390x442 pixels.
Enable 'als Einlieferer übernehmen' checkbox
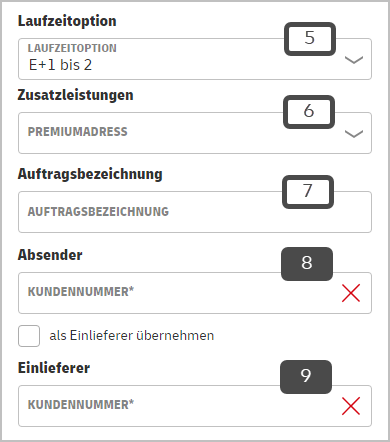pos(29,336)
